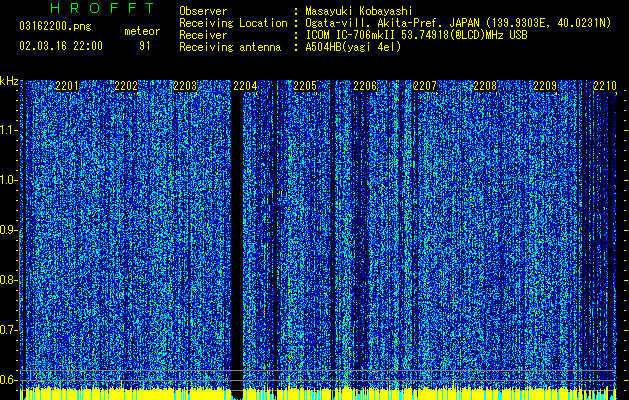
Task: Click the 0.9 kHz axis label
Action: pos(9,230)
